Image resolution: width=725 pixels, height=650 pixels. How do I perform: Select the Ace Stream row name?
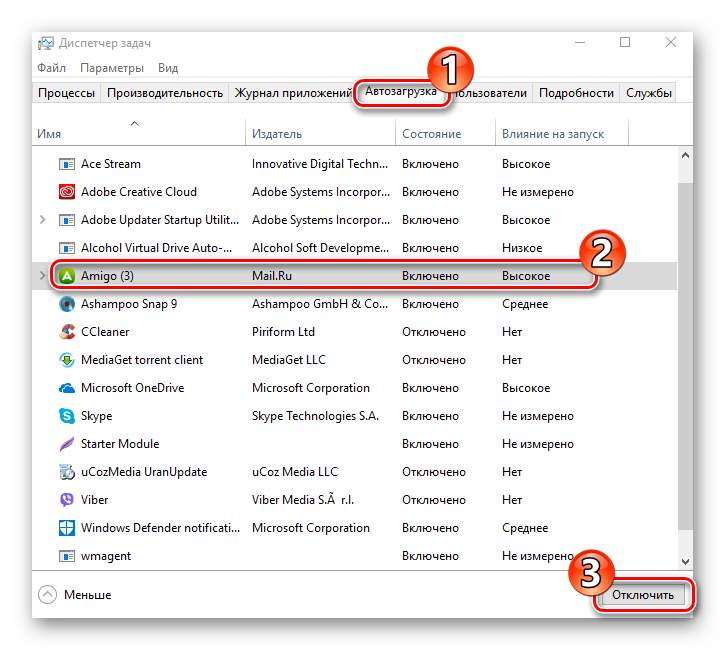[x=111, y=164]
